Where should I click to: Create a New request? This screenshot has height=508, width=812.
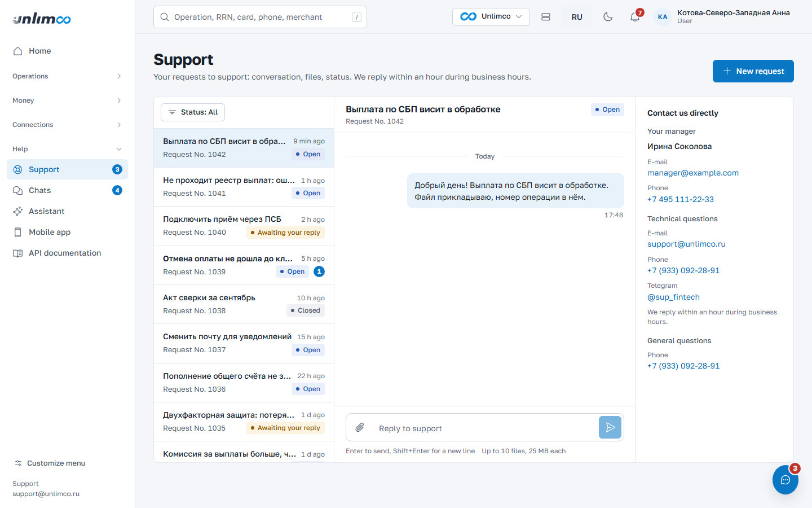point(753,71)
